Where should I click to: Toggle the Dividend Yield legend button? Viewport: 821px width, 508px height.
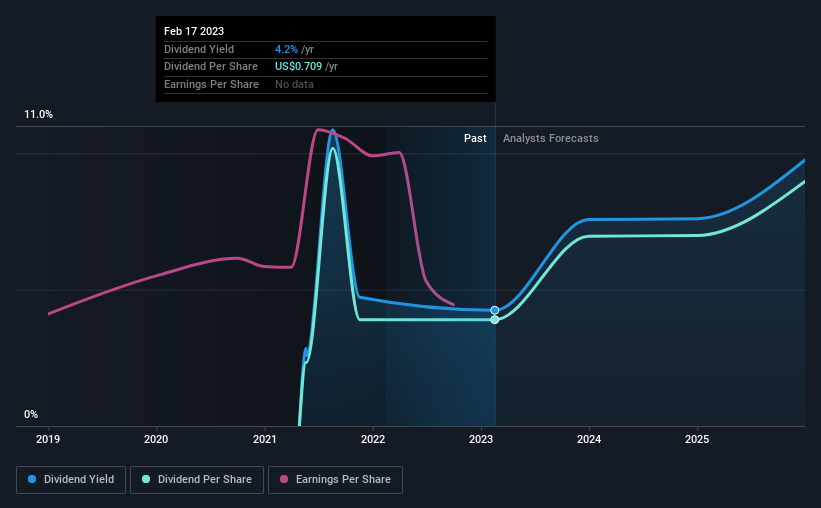(71, 480)
